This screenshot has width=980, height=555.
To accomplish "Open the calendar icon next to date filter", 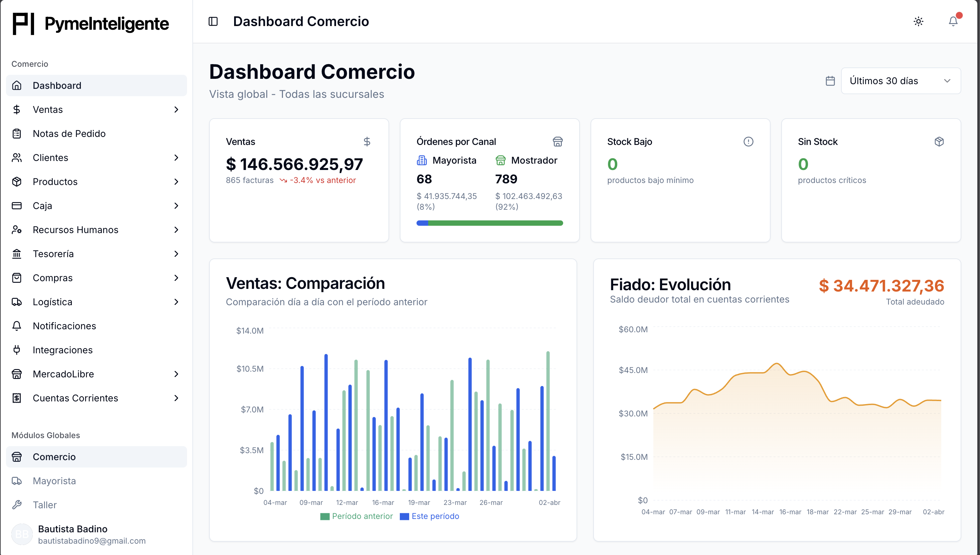I will (830, 81).
